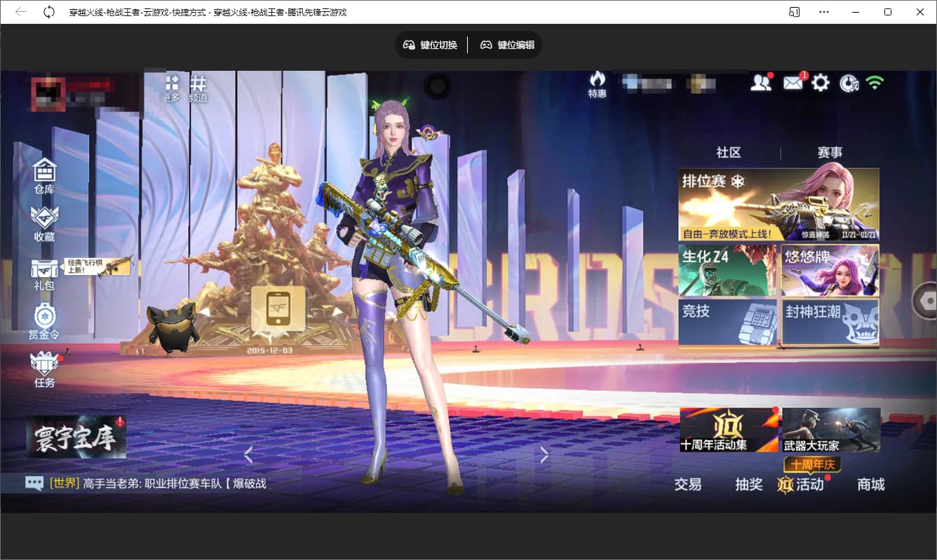Open the 武器大玩家 thumbnail
Image resolution: width=937 pixels, height=560 pixels.
(x=831, y=430)
